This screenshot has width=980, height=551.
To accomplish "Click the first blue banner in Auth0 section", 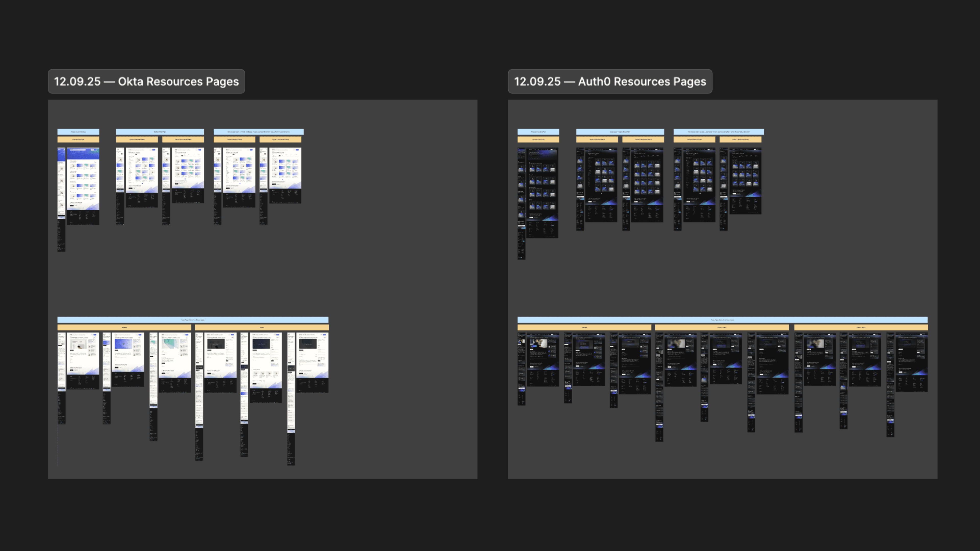I will pyautogui.click(x=538, y=132).
